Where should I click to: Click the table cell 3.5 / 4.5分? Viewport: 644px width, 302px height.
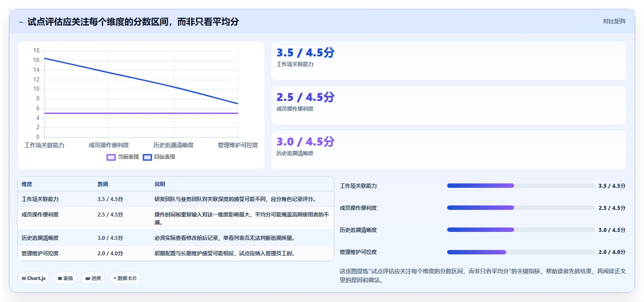click(110, 199)
